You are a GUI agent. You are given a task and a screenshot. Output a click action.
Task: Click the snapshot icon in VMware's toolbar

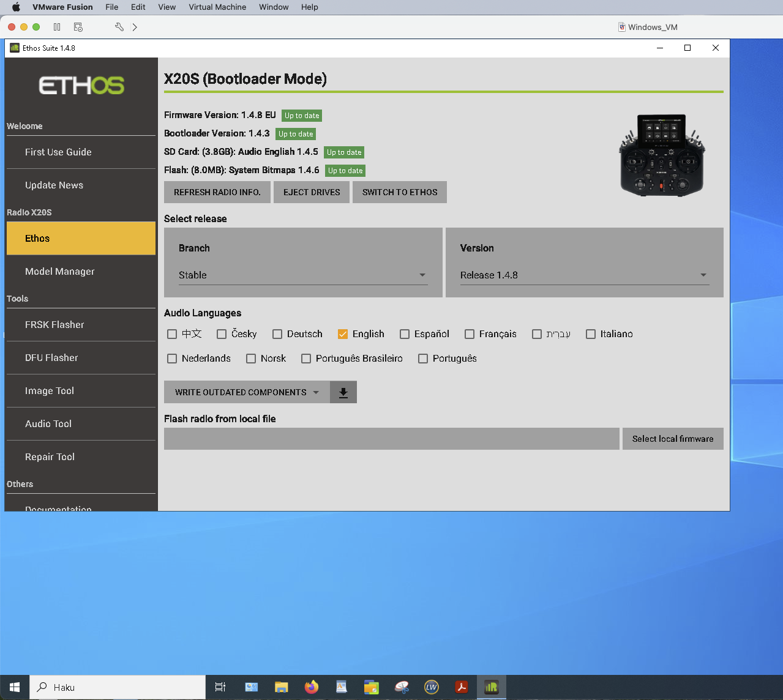coord(78,27)
